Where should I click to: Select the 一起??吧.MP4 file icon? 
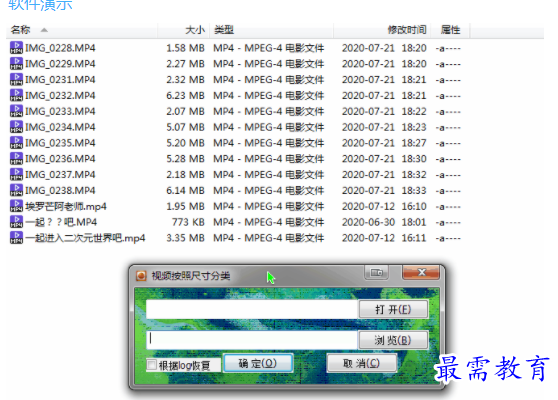click(16, 222)
